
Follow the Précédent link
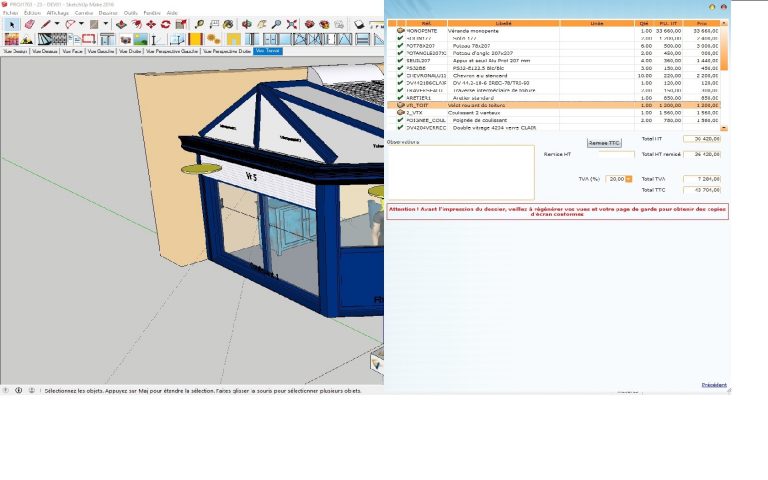click(714, 385)
